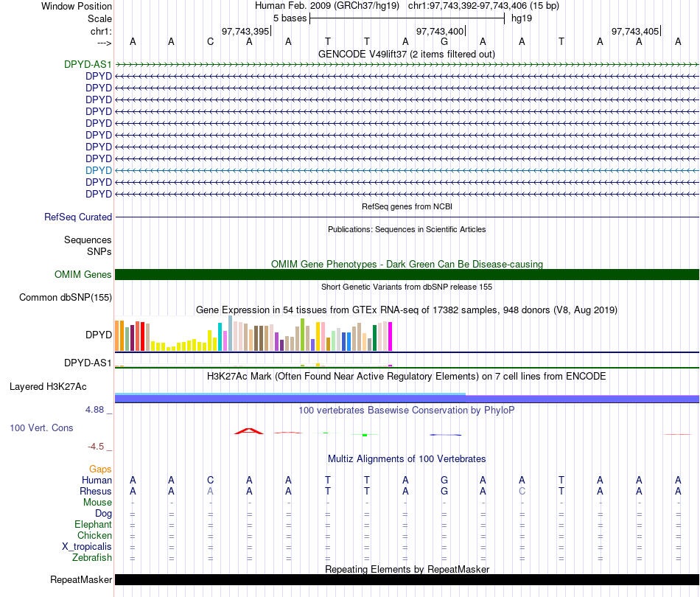This screenshot has width=700, height=597.
Task: Click Human Feb. 2009 (GRCh37/hg19) assembly text
Action: point(326,6)
